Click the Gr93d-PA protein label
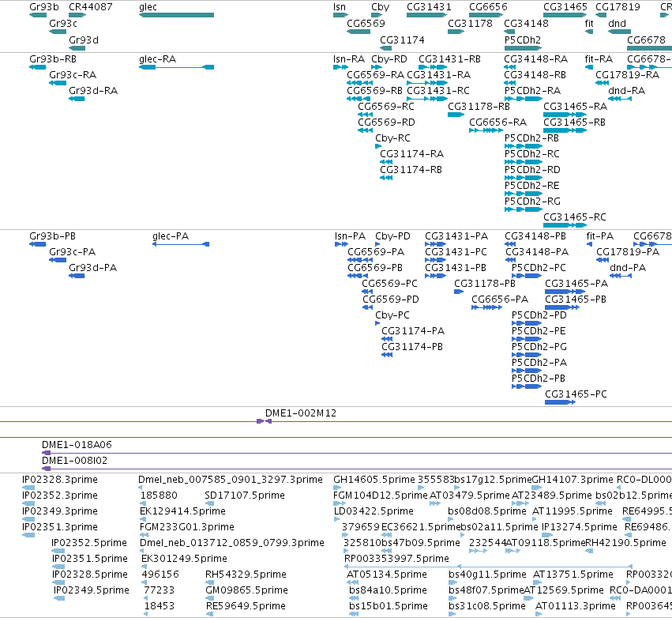This screenshot has width=672, height=618. tap(92, 268)
